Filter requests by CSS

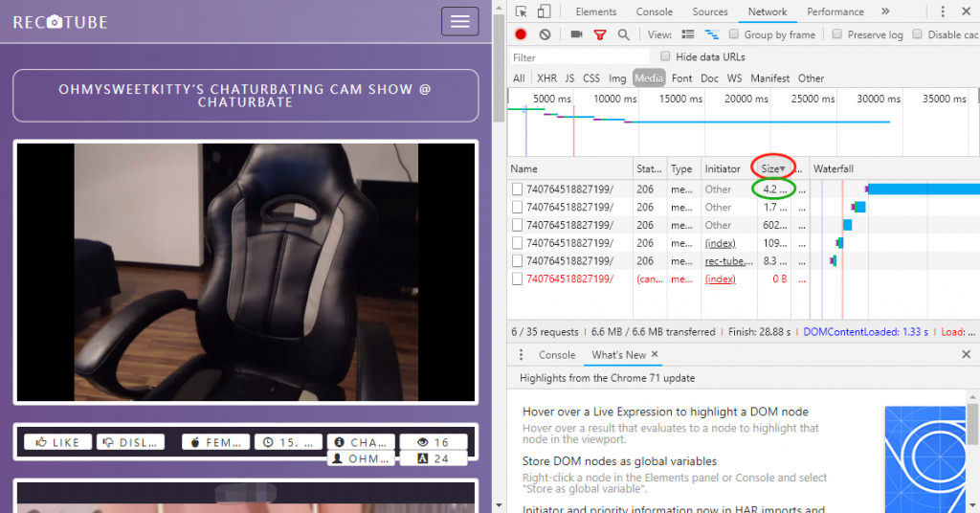(x=591, y=78)
